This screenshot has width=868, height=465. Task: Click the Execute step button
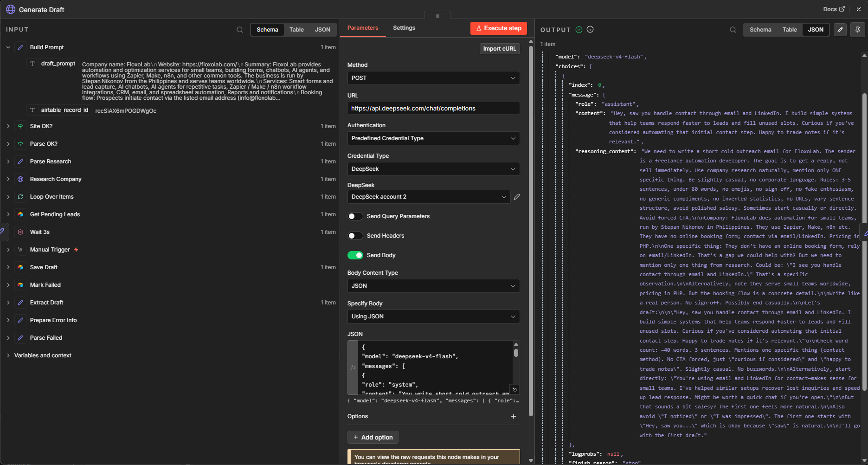499,28
